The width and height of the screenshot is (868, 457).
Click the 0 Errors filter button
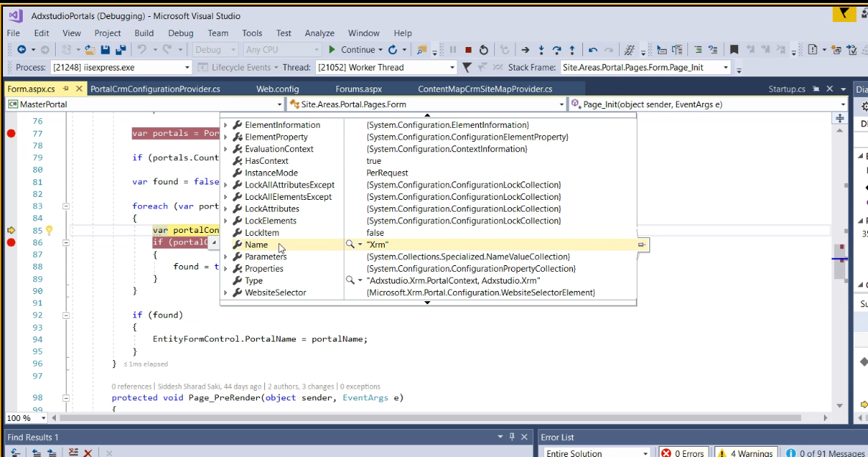[x=682, y=453]
